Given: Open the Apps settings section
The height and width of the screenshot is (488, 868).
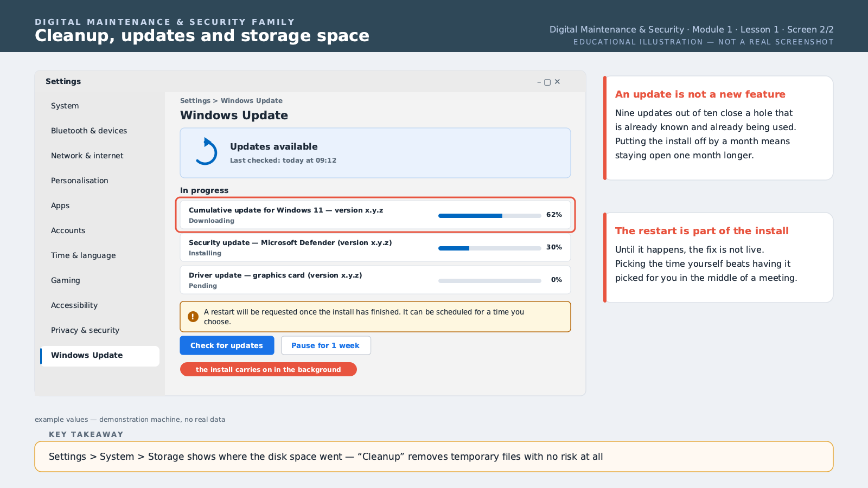Looking at the screenshot, I should click(100, 206).
